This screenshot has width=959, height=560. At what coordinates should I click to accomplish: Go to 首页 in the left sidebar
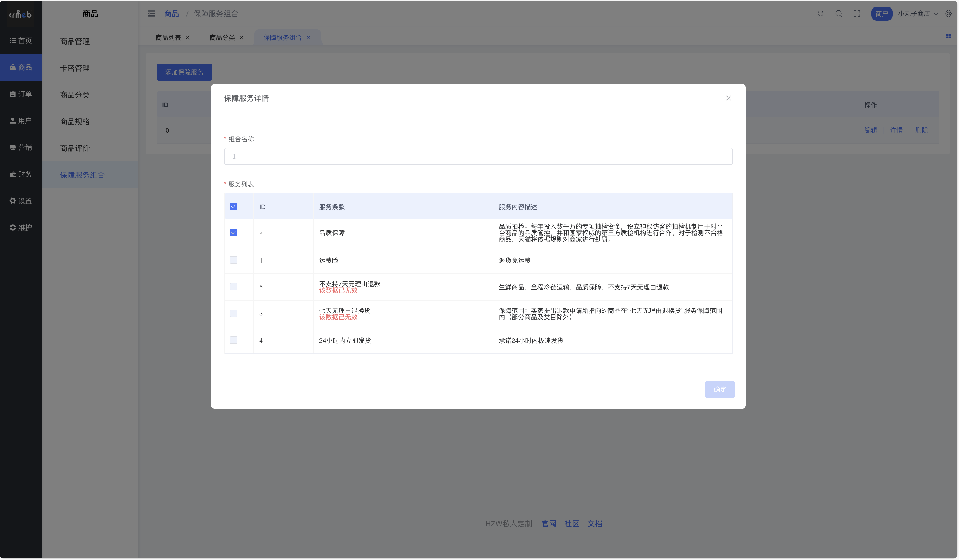(x=21, y=40)
